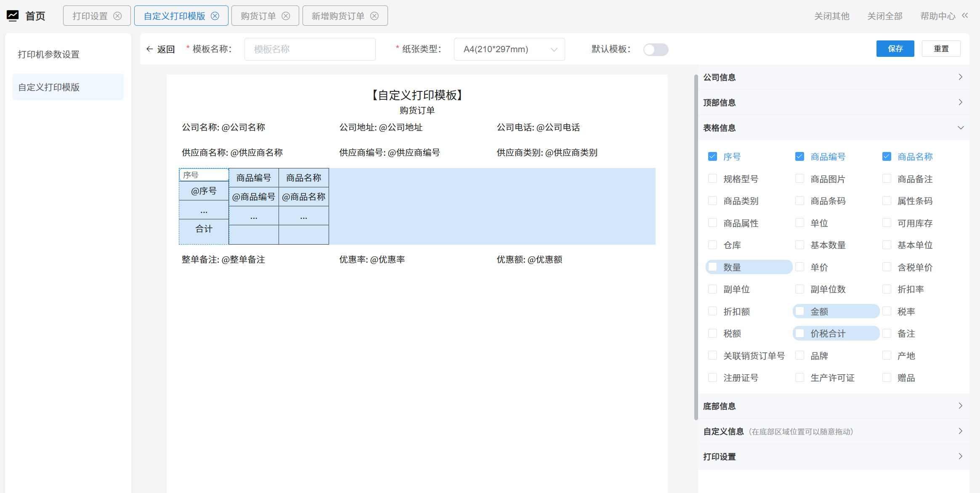This screenshot has height=493, width=980.
Task: Click 关闭其他 link
Action: click(x=831, y=16)
